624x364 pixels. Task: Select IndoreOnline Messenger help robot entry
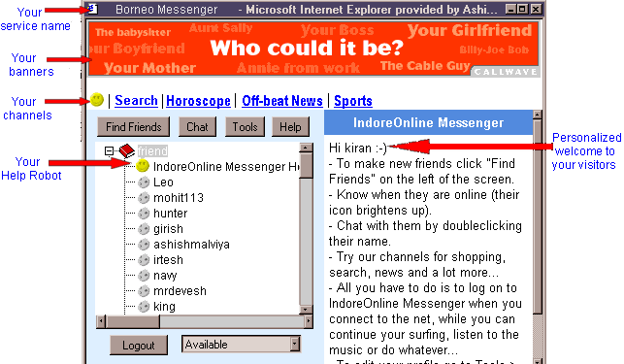[226, 166]
